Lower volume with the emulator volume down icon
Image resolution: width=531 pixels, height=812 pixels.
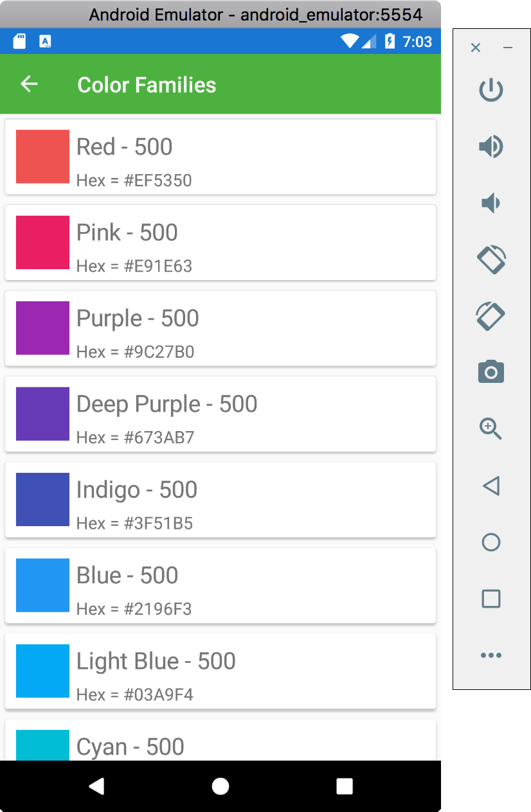pyautogui.click(x=491, y=203)
